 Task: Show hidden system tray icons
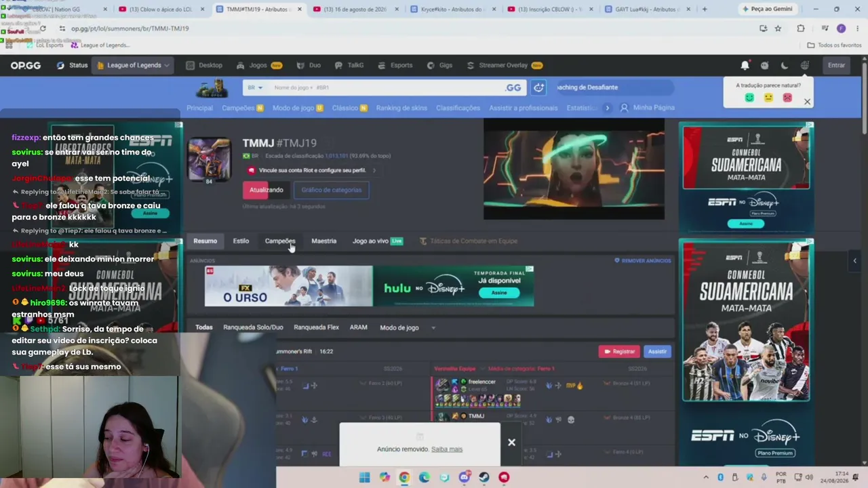[706, 477]
